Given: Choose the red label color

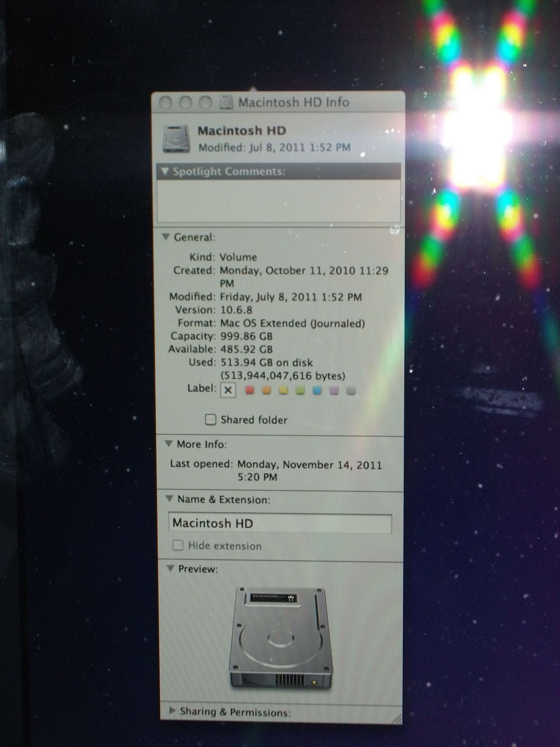Looking at the screenshot, I should click(x=250, y=390).
